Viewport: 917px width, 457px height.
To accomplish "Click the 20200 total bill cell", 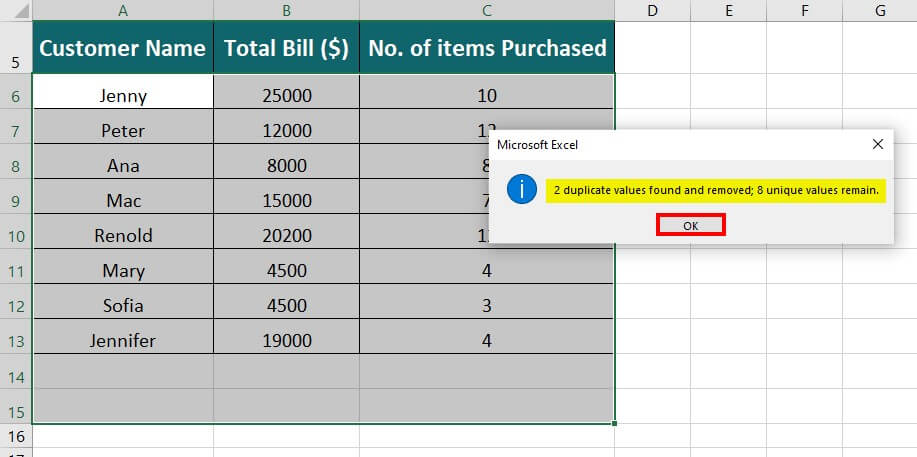I will pyautogui.click(x=287, y=232).
